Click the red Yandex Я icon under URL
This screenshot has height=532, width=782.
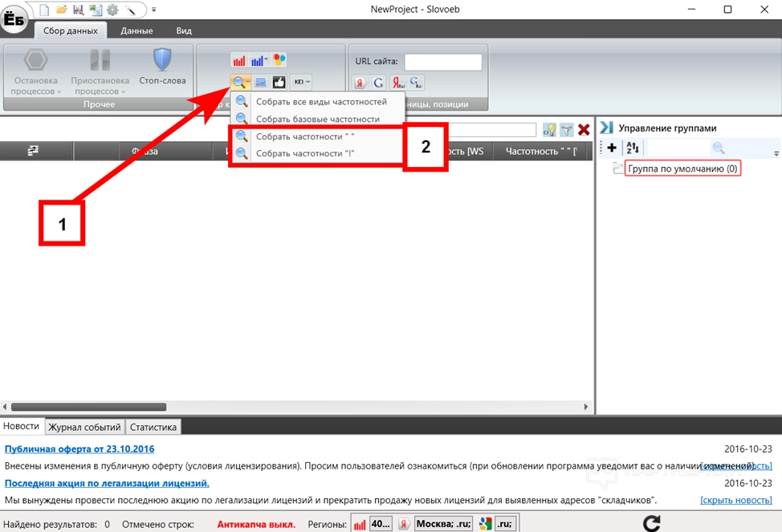[x=360, y=83]
